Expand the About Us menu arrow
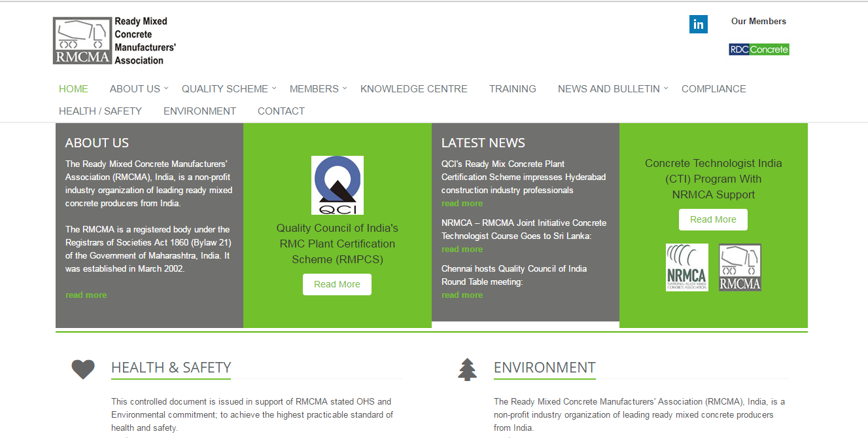Screen dimensions: 868x438 166,88
